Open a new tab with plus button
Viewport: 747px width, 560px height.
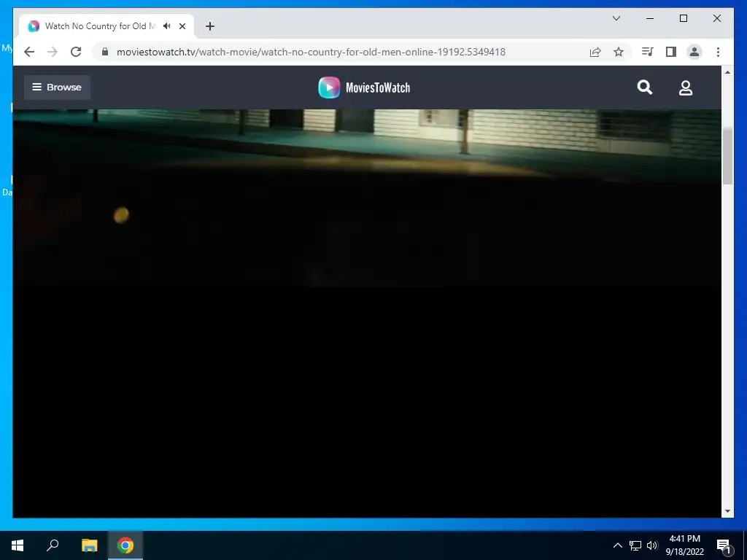click(210, 26)
